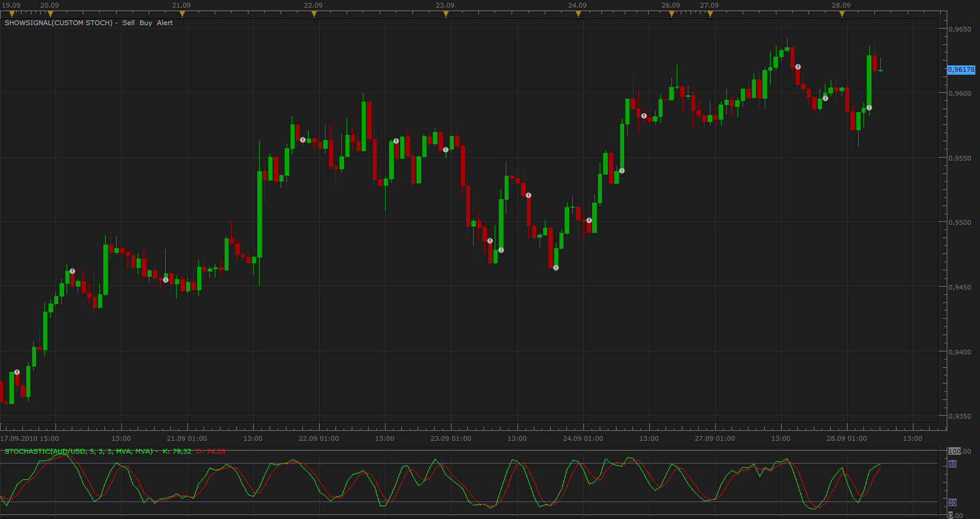The width and height of the screenshot is (980, 519).
Task: Click the 23.09 day marker triangle
Action: 446,14
